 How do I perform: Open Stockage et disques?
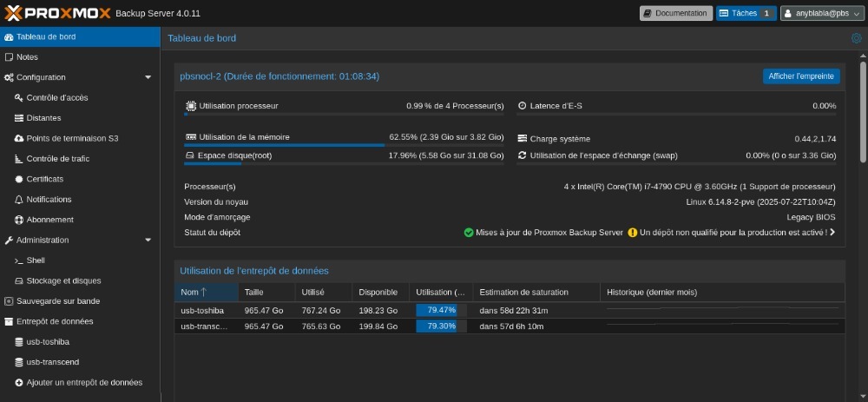coord(63,281)
